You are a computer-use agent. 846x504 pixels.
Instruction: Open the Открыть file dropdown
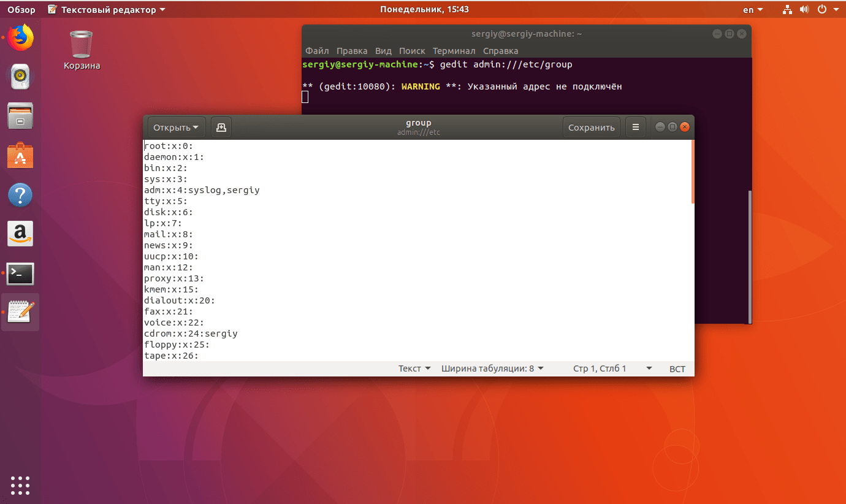tap(176, 127)
